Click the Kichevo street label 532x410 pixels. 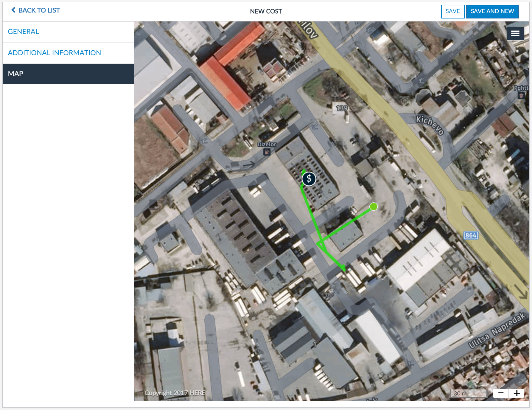coord(430,125)
